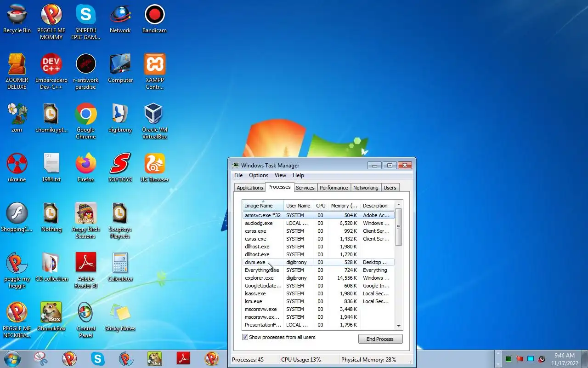This screenshot has width=588, height=368.
Task: Click the End Process button
Action: point(380,339)
